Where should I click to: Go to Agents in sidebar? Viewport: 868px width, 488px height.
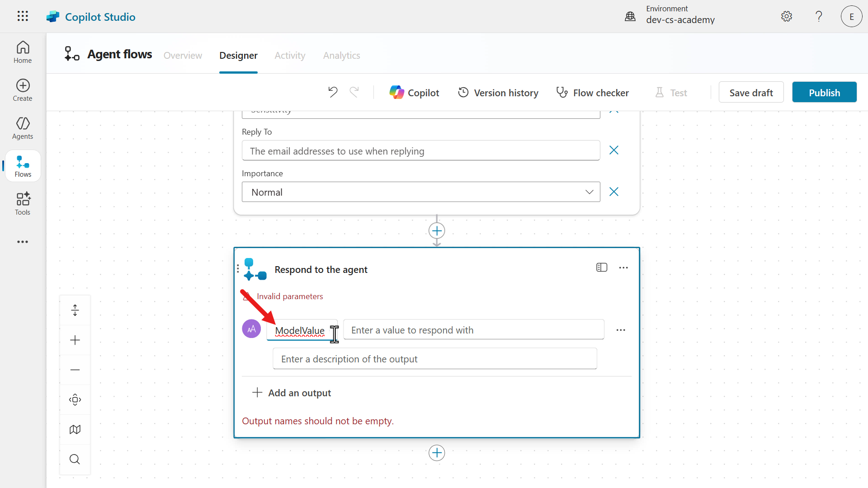23,128
